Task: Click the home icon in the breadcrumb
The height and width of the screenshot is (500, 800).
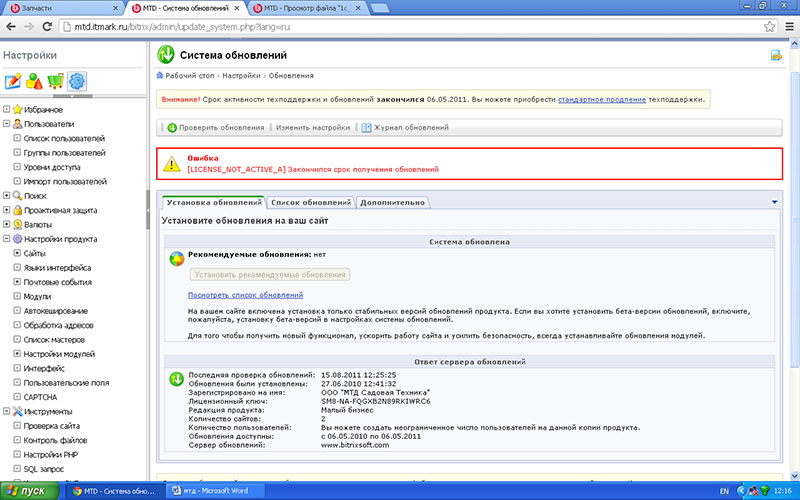Action: click(x=161, y=75)
